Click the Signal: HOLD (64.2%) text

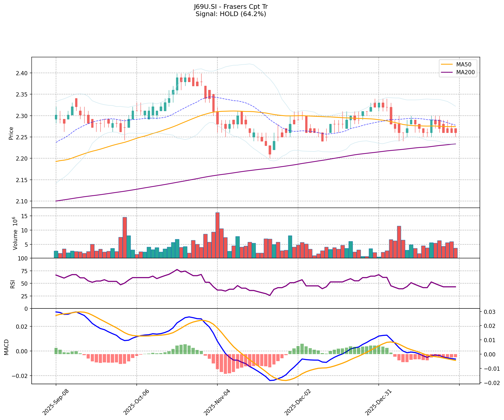[x=231, y=14]
